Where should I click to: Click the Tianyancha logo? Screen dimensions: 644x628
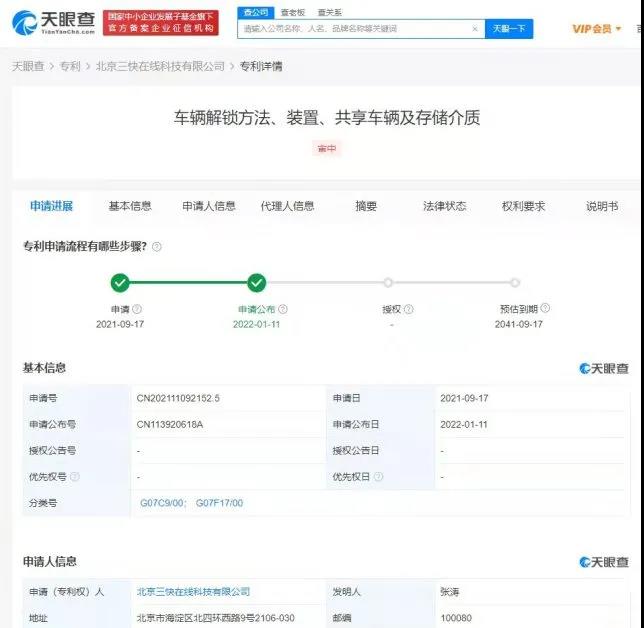point(54,23)
